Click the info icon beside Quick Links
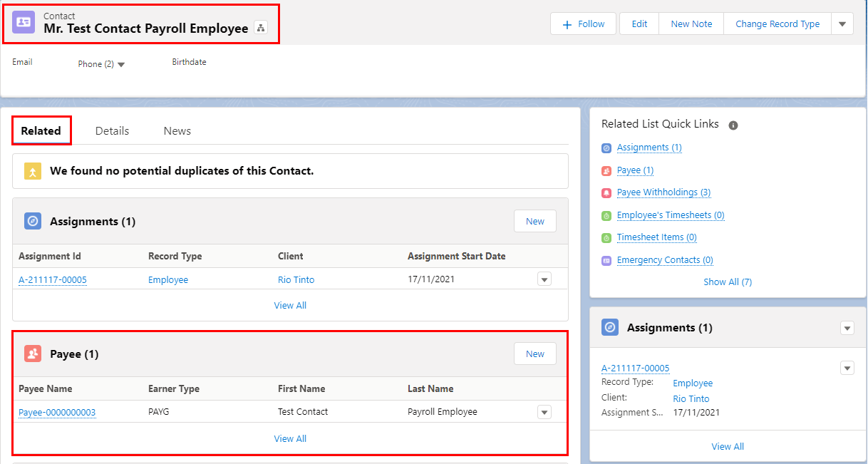Image resolution: width=868 pixels, height=464 pixels. (733, 125)
